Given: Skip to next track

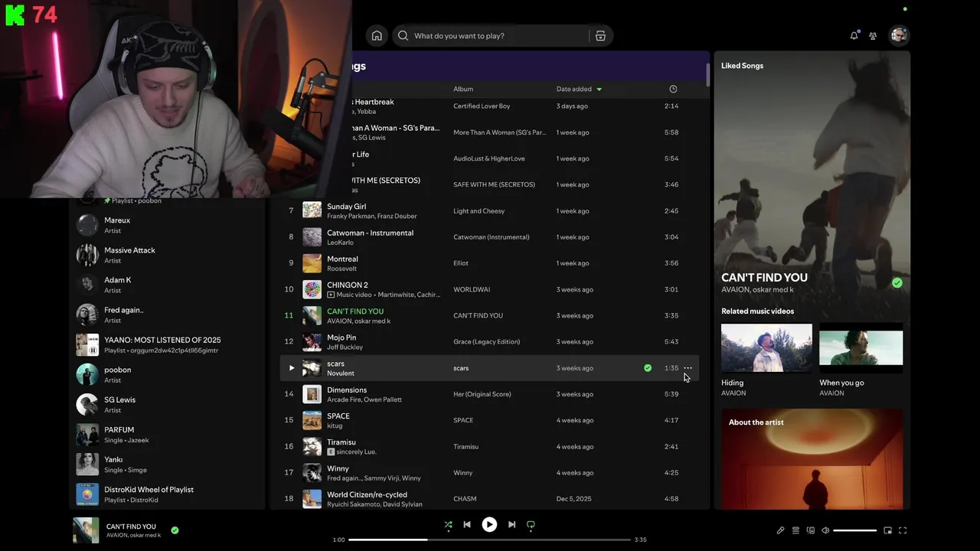Looking at the screenshot, I should [x=511, y=524].
